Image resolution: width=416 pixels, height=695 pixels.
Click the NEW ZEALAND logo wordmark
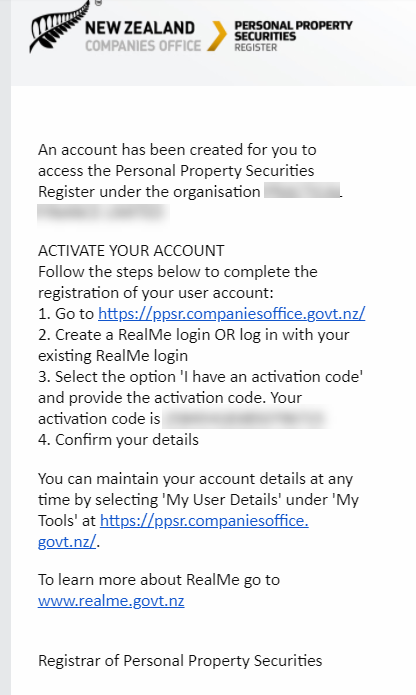click(x=140, y=28)
